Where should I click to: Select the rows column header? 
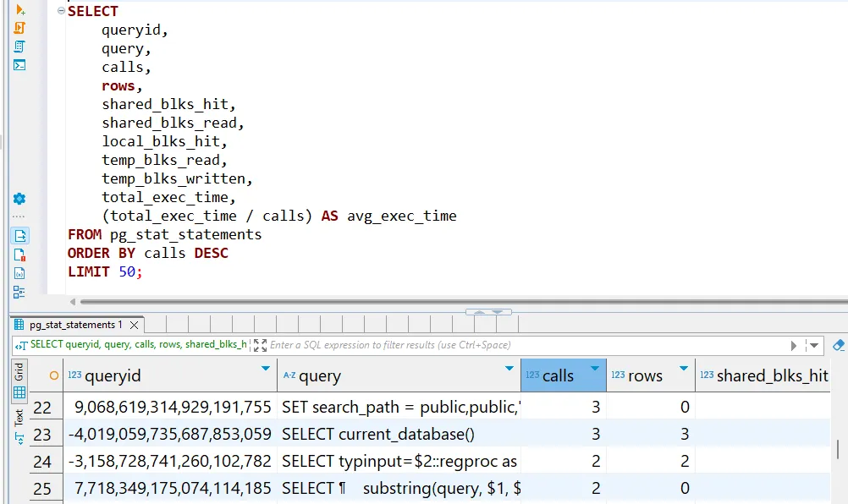[651, 375]
